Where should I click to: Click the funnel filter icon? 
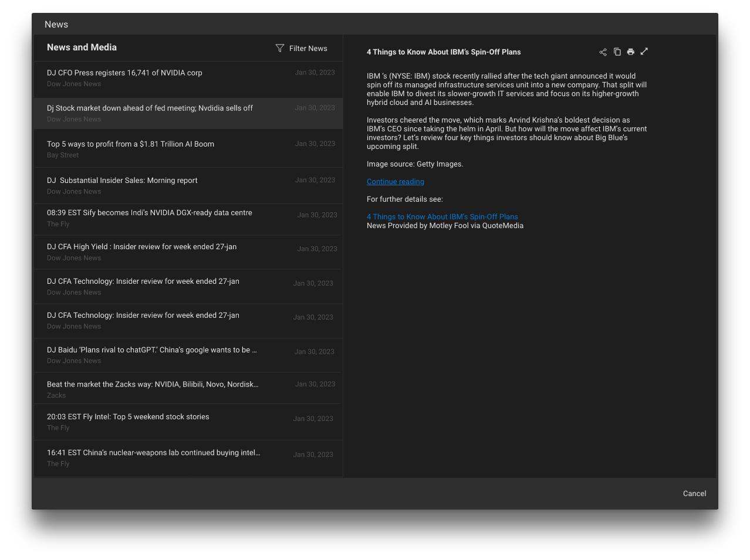pos(280,49)
